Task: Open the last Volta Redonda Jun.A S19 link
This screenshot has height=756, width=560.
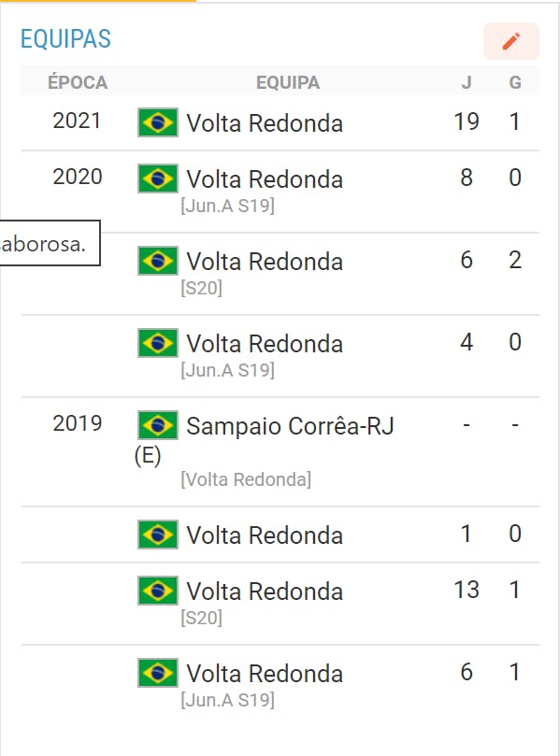Action: coord(265,674)
